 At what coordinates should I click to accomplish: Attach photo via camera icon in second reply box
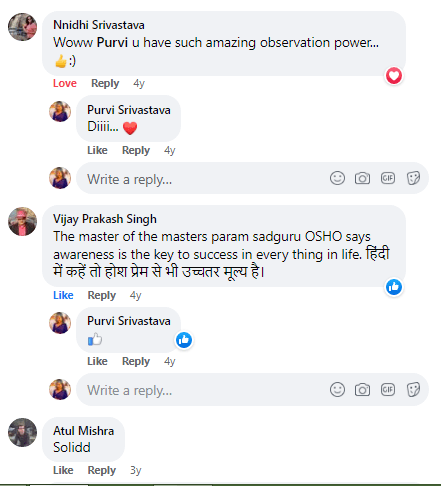click(362, 389)
